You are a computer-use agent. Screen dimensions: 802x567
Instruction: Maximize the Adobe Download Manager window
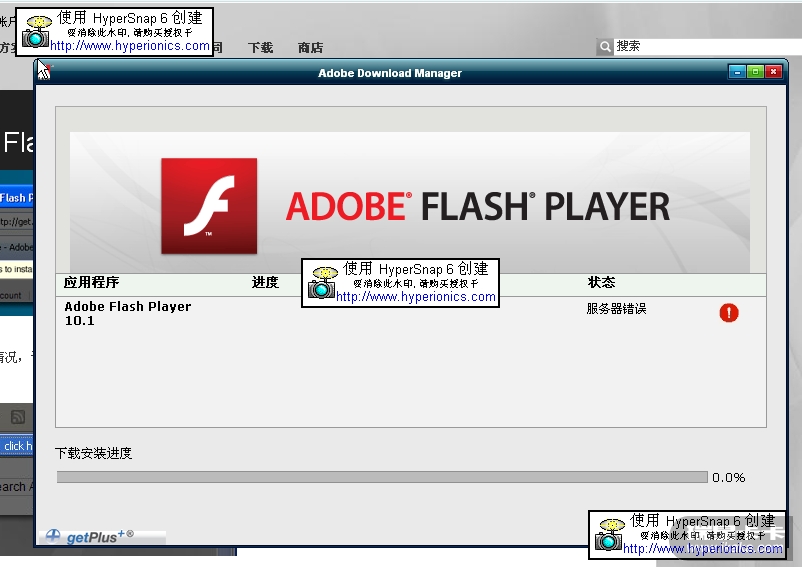coord(755,72)
